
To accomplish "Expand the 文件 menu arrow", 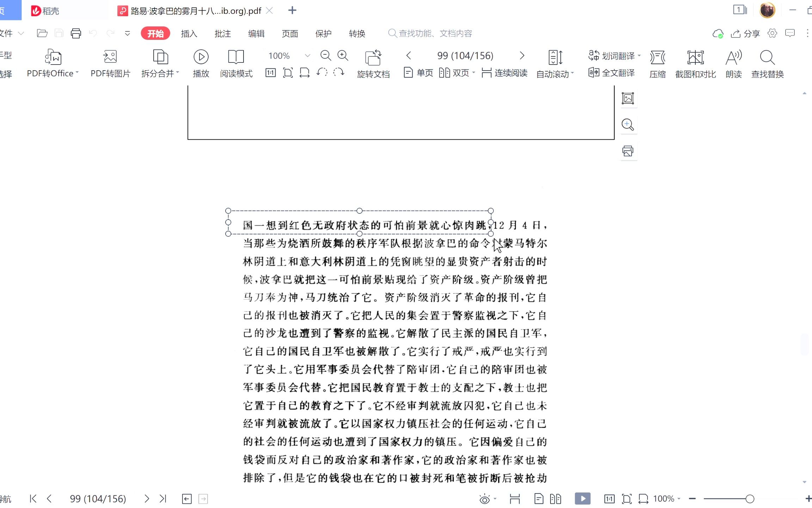I will coord(21,34).
